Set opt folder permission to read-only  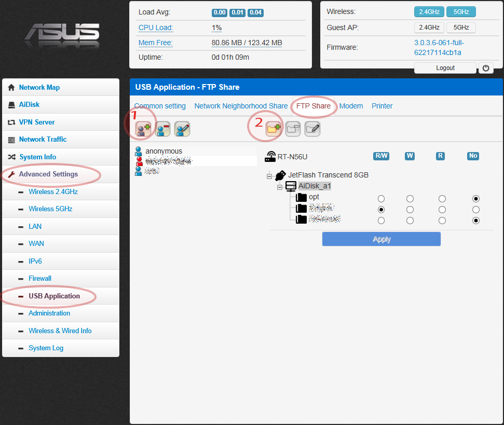point(442,198)
